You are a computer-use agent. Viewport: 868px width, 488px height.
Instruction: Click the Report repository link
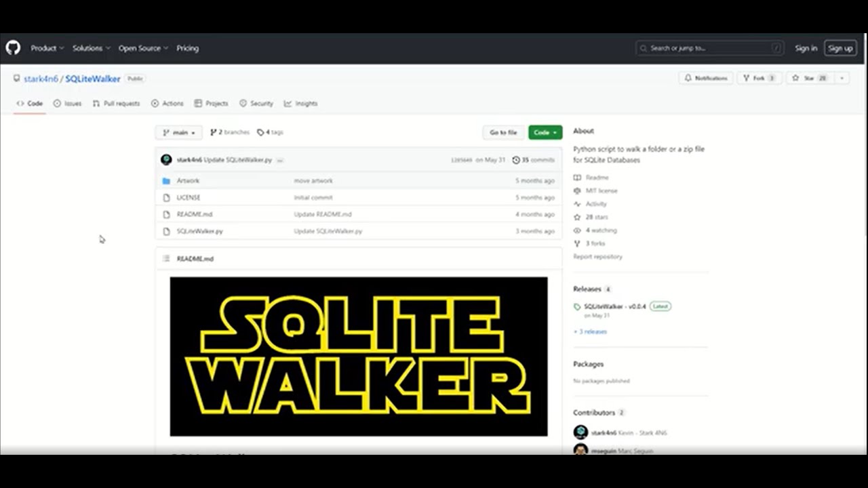click(597, 257)
